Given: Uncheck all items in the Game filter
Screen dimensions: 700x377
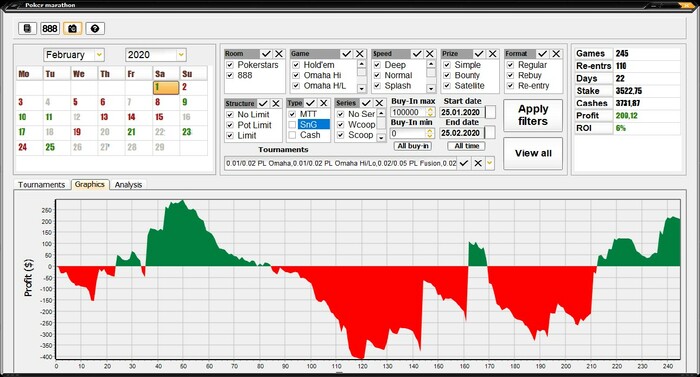Looking at the screenshot, I should (360, 54).
